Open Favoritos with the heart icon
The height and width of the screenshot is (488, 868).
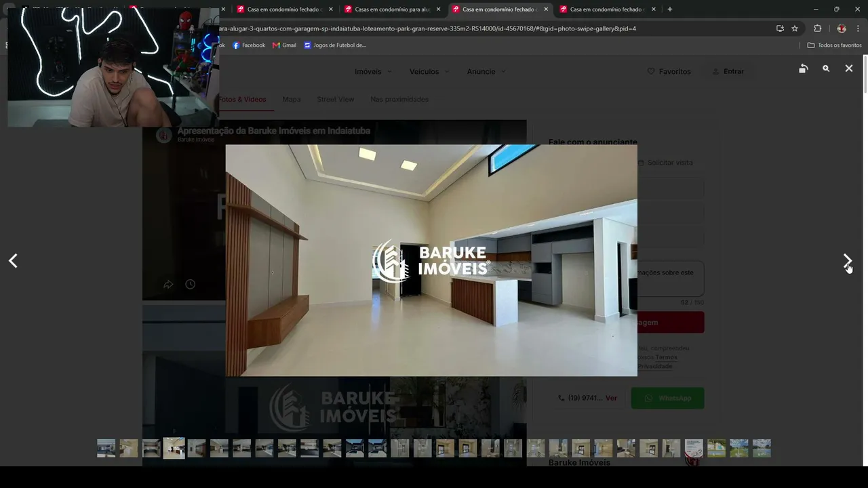pos(669,72)
